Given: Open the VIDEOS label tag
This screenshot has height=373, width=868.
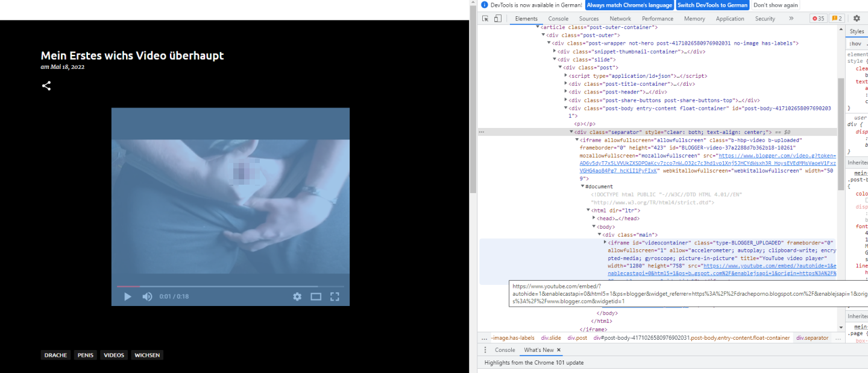Looking at the screenshot, I should click(114, 355).
